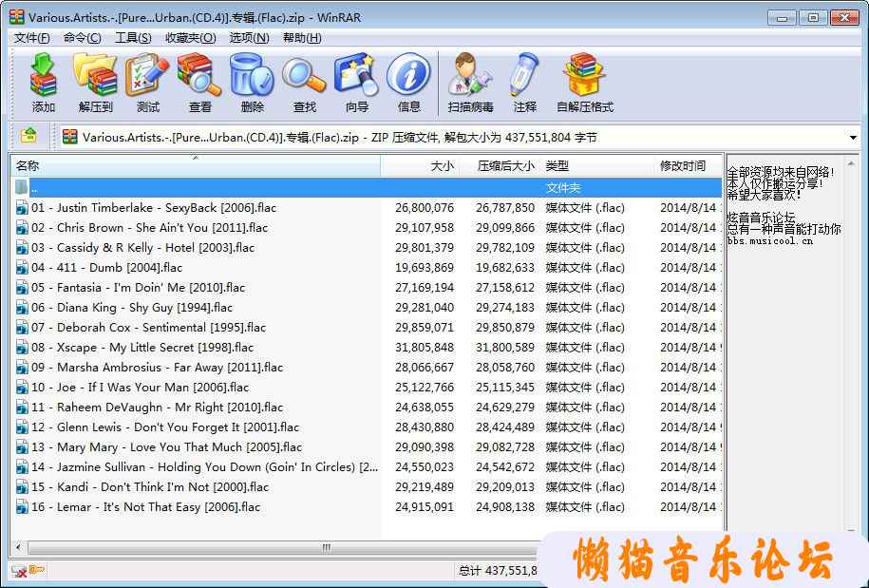
Task: Click the flac icon for 04 - 411 - Dumb
Action: [22, 268]
